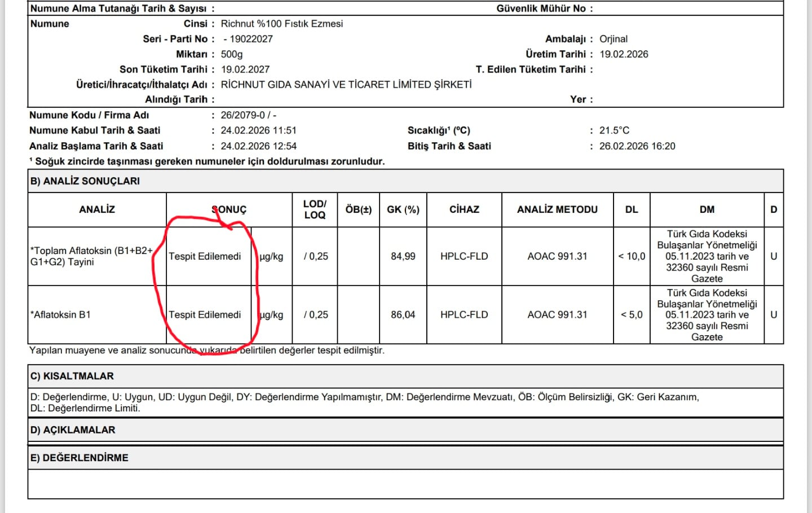
Task: Click the "T. Edilen Tüketim Tarihi" label
Action: point(531,69)
